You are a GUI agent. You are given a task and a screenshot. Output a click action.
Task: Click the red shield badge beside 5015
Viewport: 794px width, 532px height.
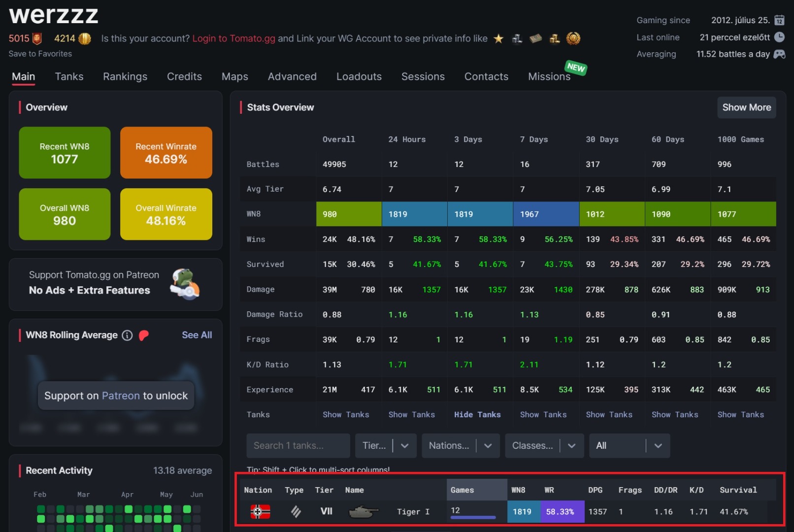click(37, 38)
